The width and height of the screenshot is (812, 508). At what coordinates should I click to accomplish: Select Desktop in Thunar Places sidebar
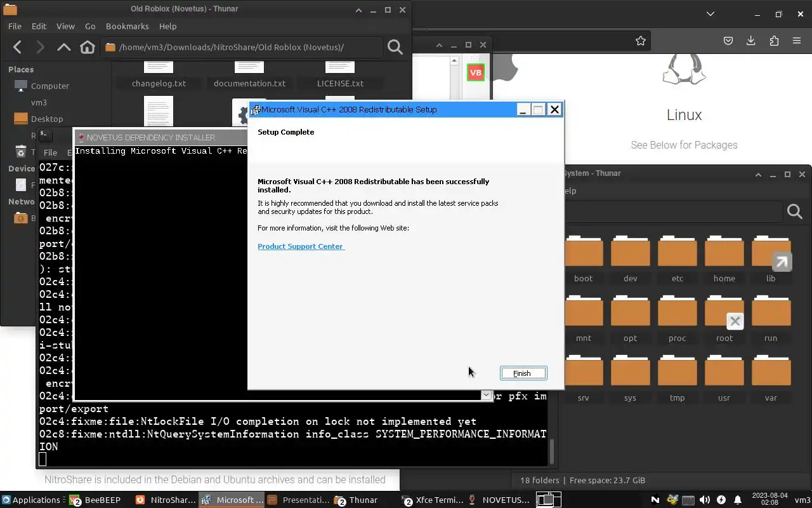pos(46,119)
